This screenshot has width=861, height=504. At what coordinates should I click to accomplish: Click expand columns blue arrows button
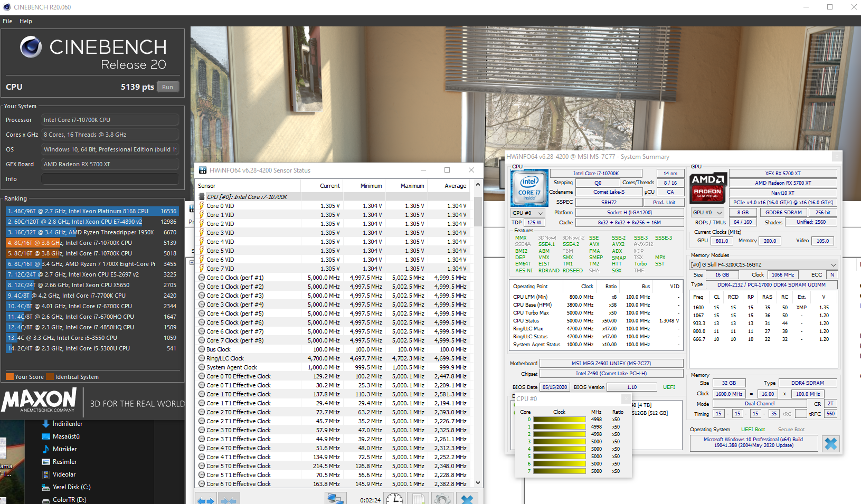206,499
